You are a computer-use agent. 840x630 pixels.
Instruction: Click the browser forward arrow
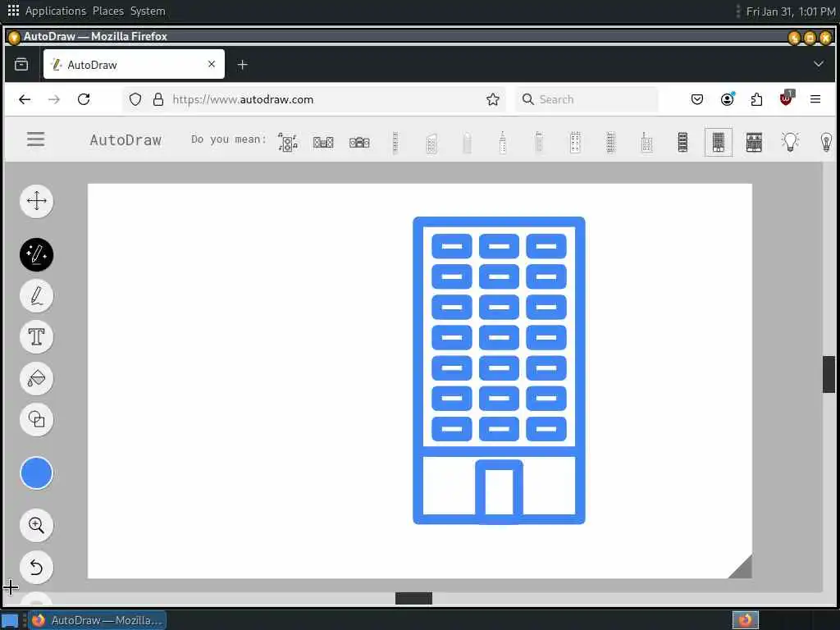(54, 99)
